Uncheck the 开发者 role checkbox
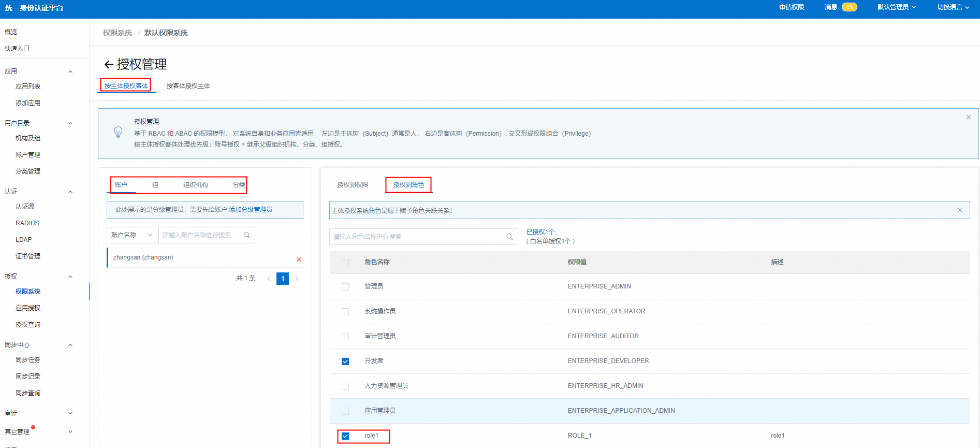 tap(345, 362)
